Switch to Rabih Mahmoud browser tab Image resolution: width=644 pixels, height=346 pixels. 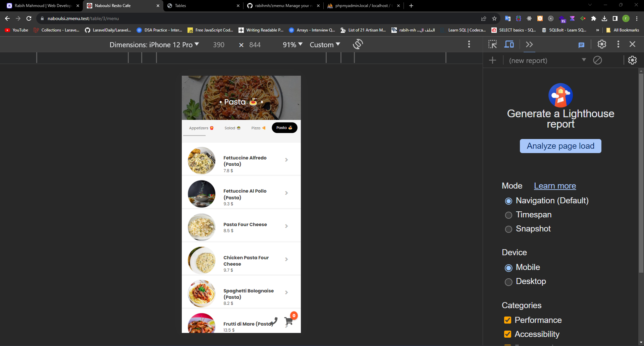pyautogui.click(x=43, y=6)
